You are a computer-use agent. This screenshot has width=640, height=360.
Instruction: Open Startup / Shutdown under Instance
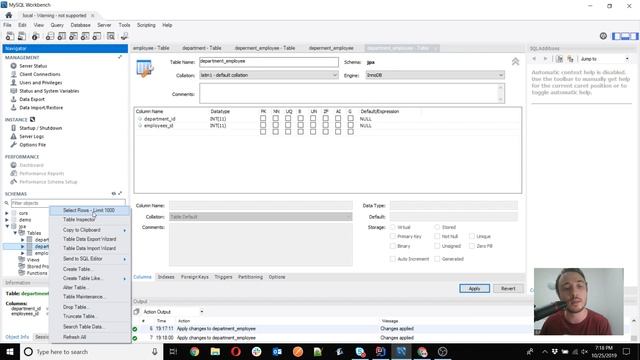40,128
